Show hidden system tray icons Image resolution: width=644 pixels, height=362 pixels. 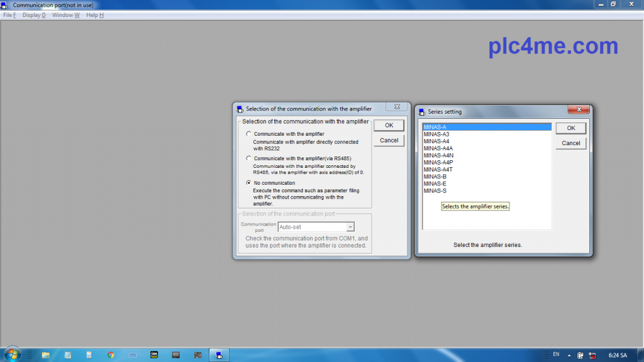570,355
